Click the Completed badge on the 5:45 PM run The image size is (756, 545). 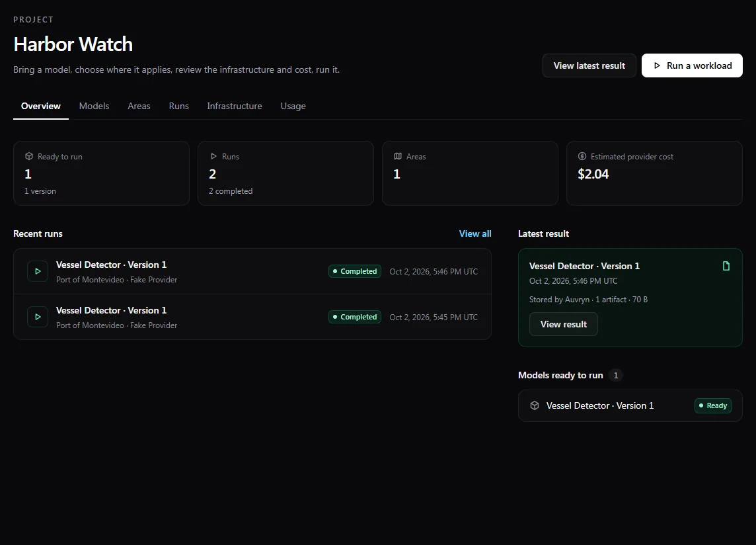point(355,317)
